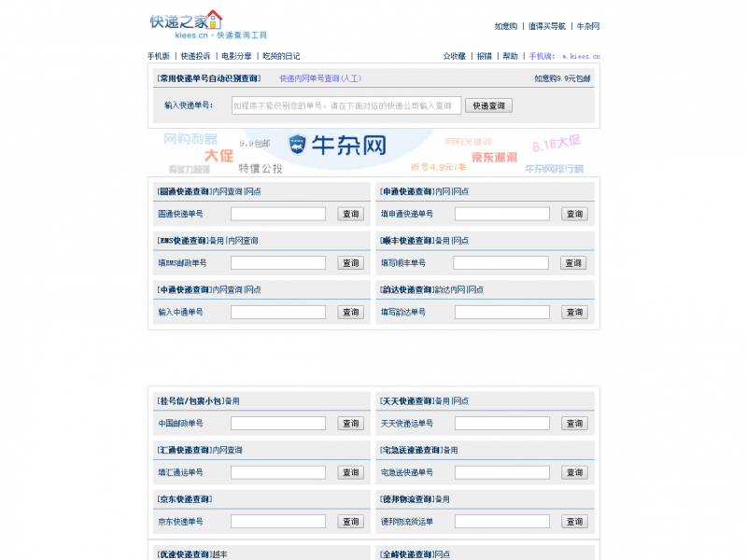Open the 中通快递查询 heading link

(184, 289)
